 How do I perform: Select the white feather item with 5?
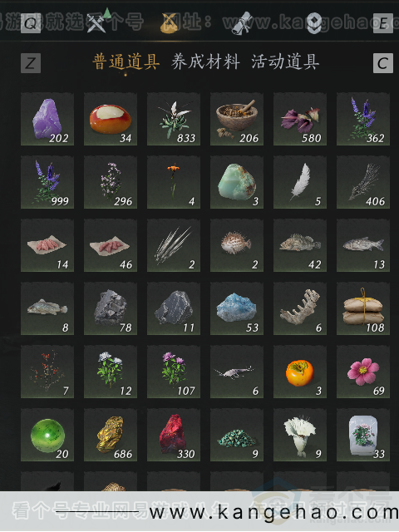pos(300,182)
